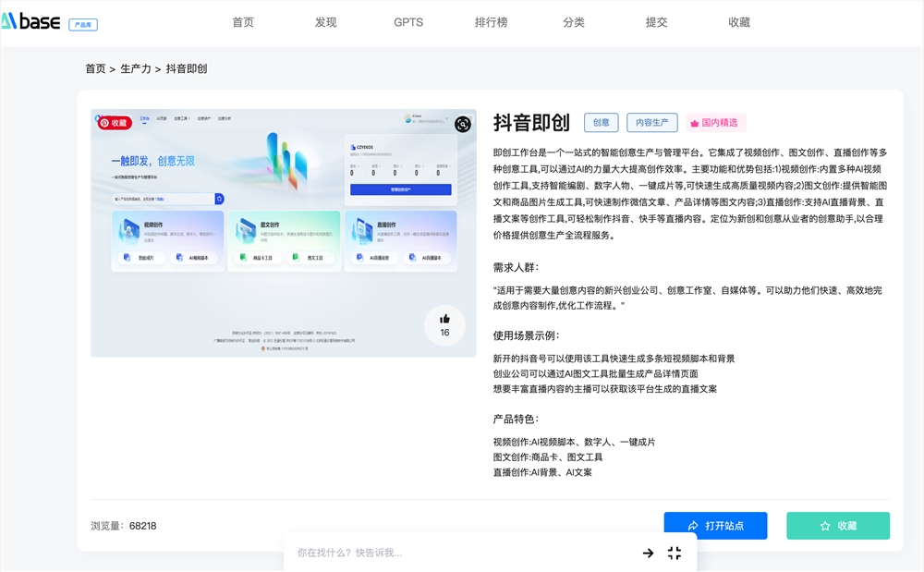Screen dimensions: 924x572
Task: Click the 创意 tag
Action: coord(602,123)
